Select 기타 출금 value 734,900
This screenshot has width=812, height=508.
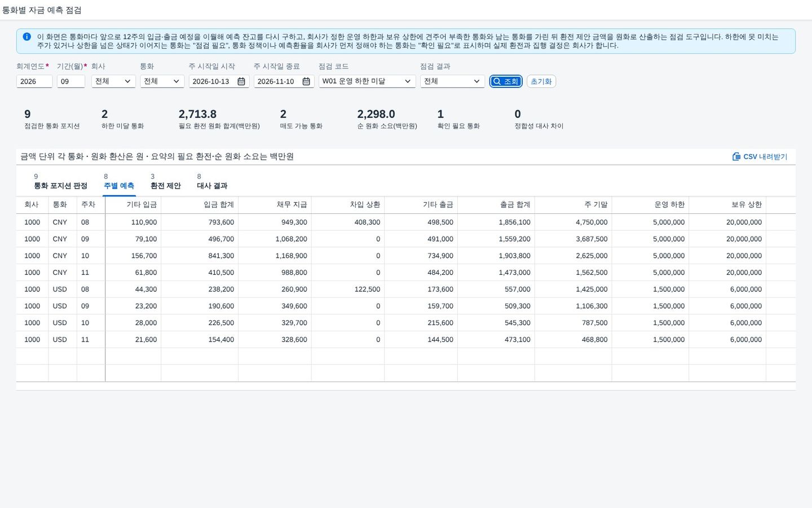tap(440, 256)
